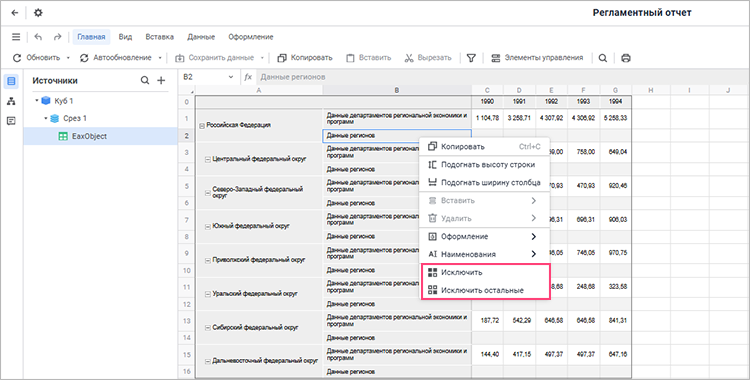The image size is (750, 380).
Task: Switch to the Вид tab
Action: [125, 37]
